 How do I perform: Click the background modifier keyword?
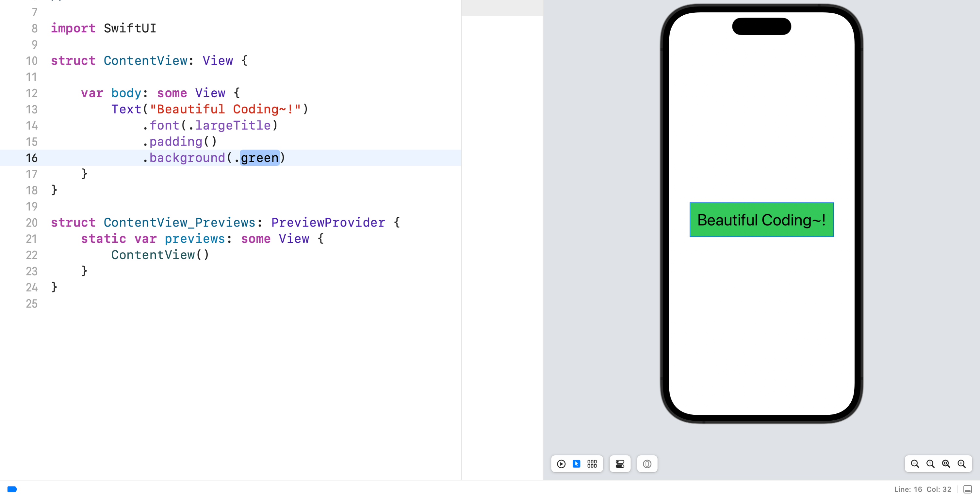[x=187, y=158]
